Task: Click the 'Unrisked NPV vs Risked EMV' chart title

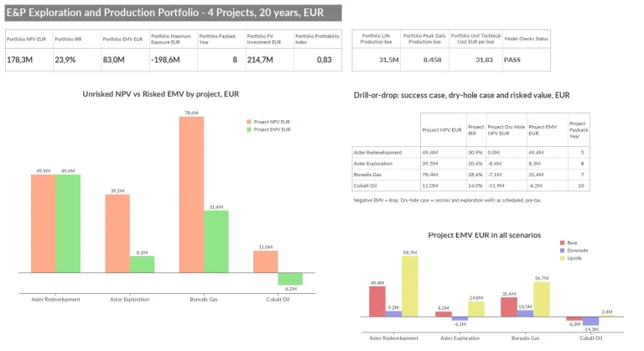Action: (x=161, y=94)
